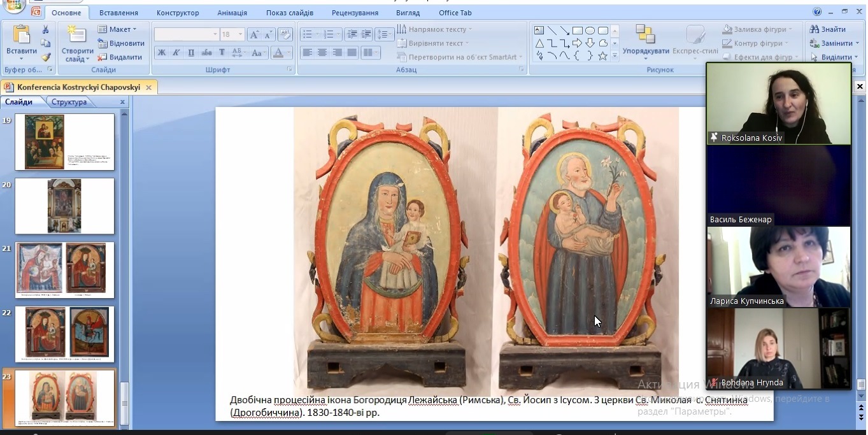Click the Видалити delete slide button

point(120,57)
